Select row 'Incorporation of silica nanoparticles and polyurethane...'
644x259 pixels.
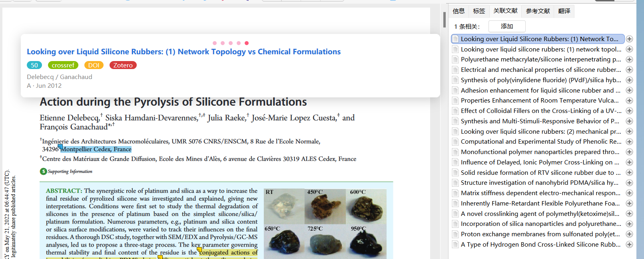tap(538, 224)
